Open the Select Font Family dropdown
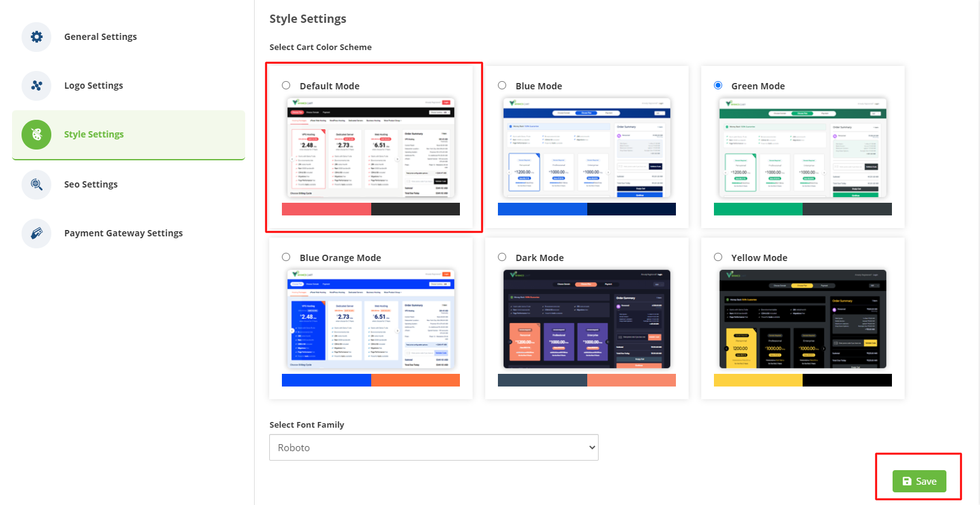Image resolution: width=980 pixels, height=505 pixels. click(433, 447)
